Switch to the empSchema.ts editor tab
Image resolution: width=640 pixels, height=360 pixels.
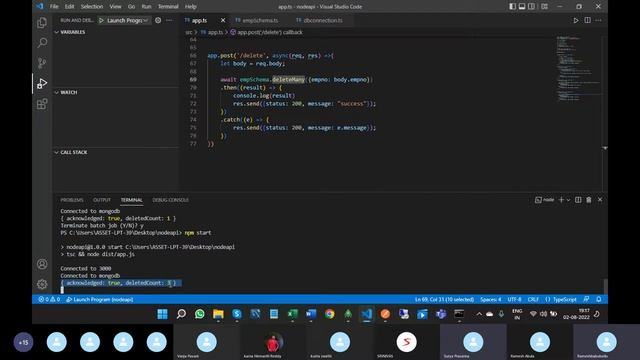(260, 20)
